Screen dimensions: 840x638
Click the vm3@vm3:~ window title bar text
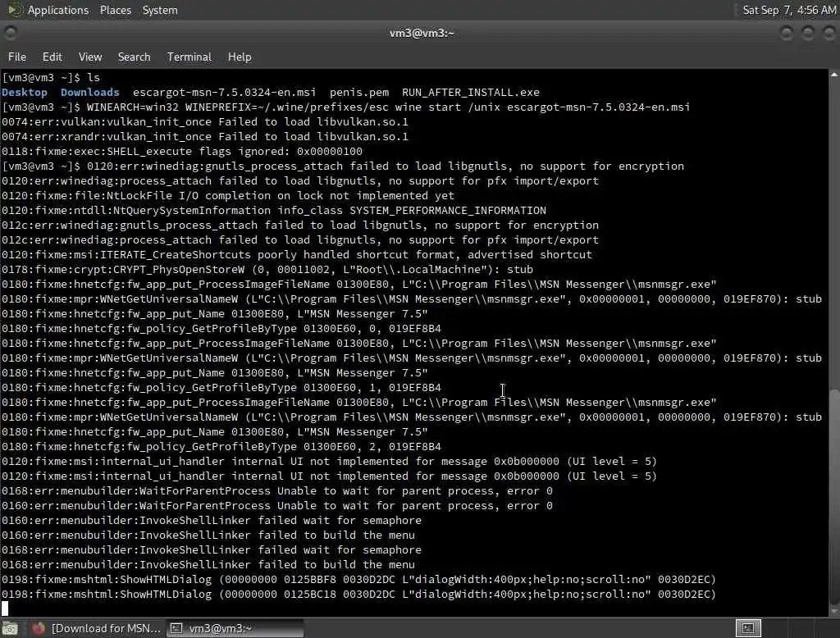tap(422, 34)
